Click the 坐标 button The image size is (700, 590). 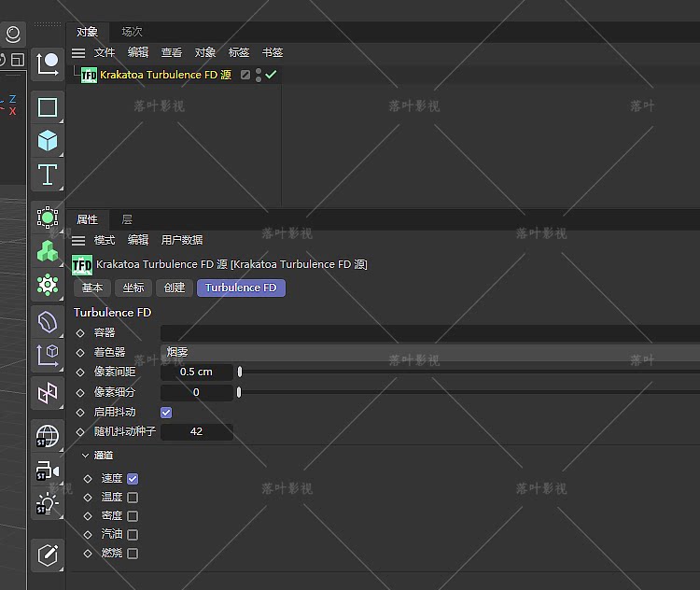pos(133,288)
